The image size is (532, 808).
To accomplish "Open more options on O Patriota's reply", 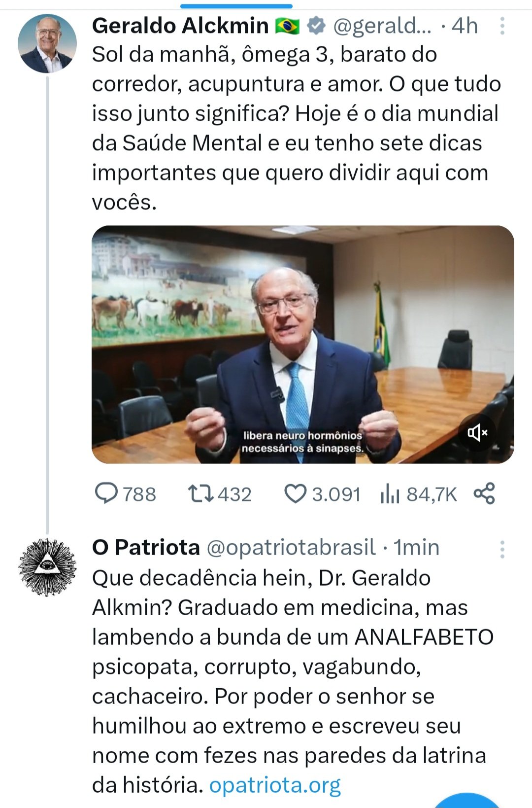I will click(502, 549).
